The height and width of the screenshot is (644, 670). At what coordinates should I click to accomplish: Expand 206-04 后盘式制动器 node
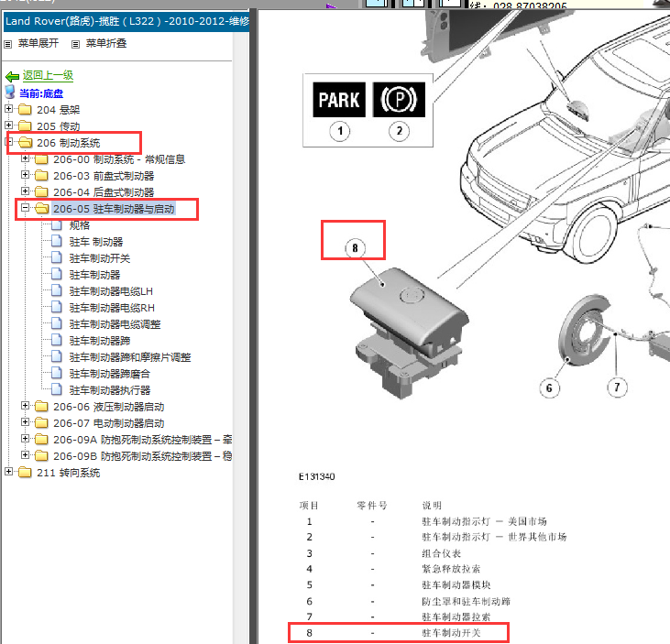(x=26, y=191)
